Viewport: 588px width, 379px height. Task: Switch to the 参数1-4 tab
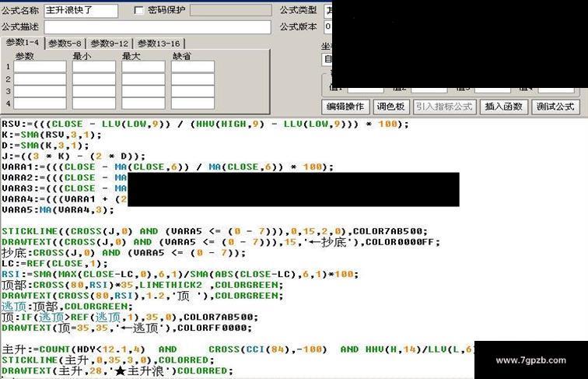coord(23,42)
